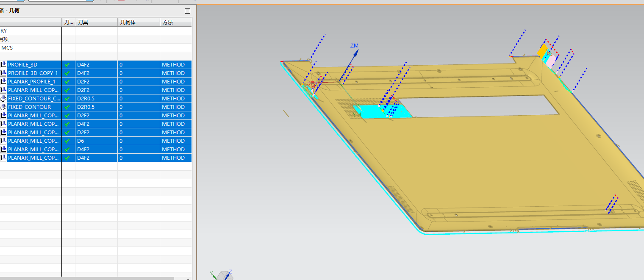Image resolution: width=644 pixels, height=280 pixels.
Task: Click the PROFILE_3D operation icon
Action: [4, 65]
